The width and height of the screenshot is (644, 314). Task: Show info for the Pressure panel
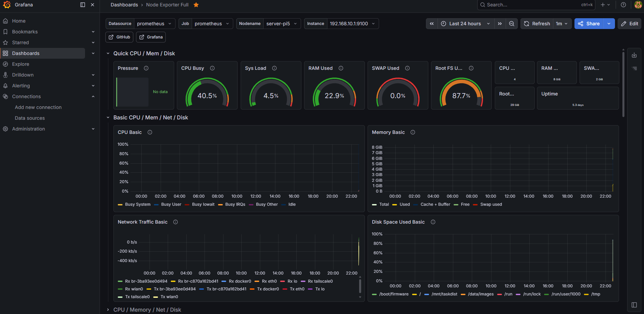146,68
